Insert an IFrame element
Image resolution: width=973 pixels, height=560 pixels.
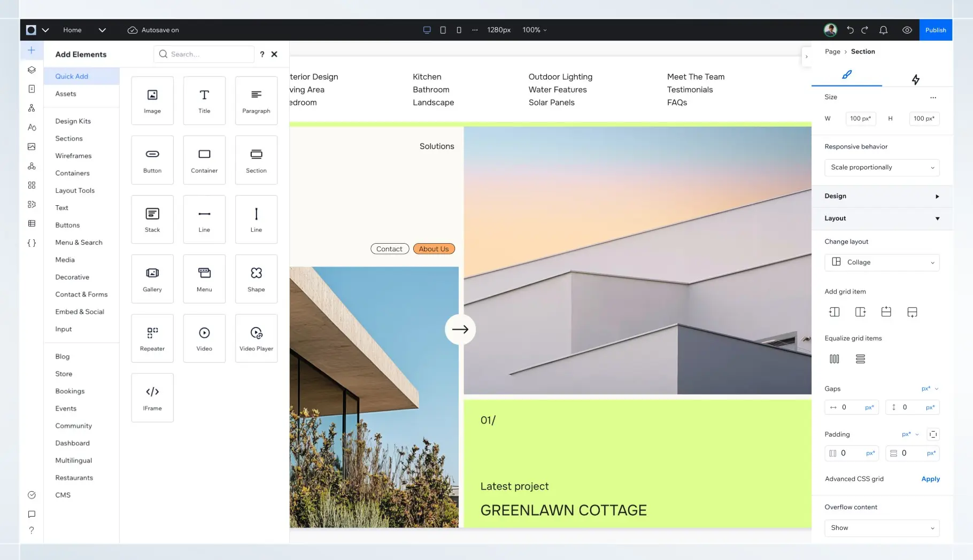[152, 398]
